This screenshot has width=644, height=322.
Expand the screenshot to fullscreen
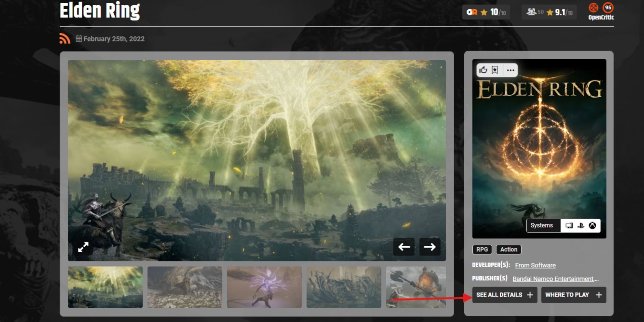tap(83, 247)
